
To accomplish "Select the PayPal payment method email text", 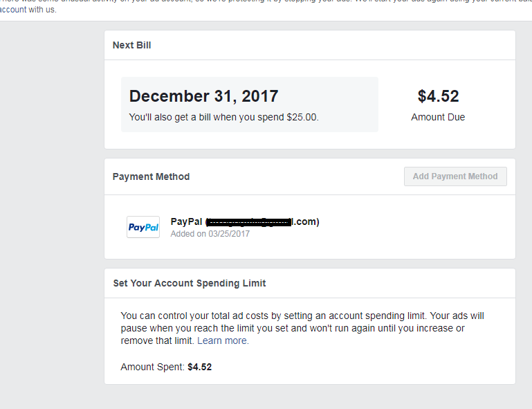I will [x=245, y=221].
